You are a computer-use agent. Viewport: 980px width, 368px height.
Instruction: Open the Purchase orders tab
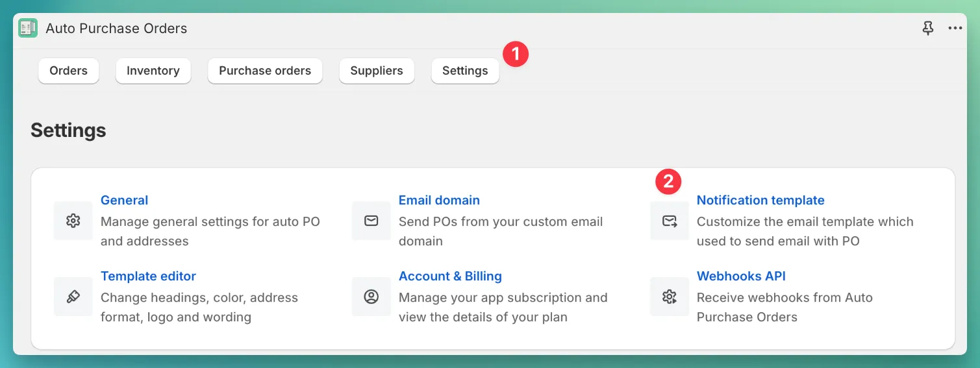point(265,71)
